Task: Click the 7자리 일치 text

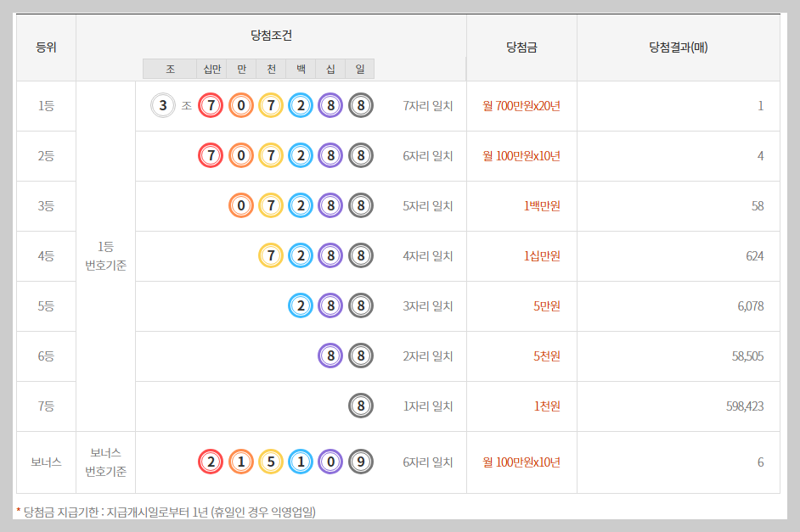Action: tap(427, 106)
